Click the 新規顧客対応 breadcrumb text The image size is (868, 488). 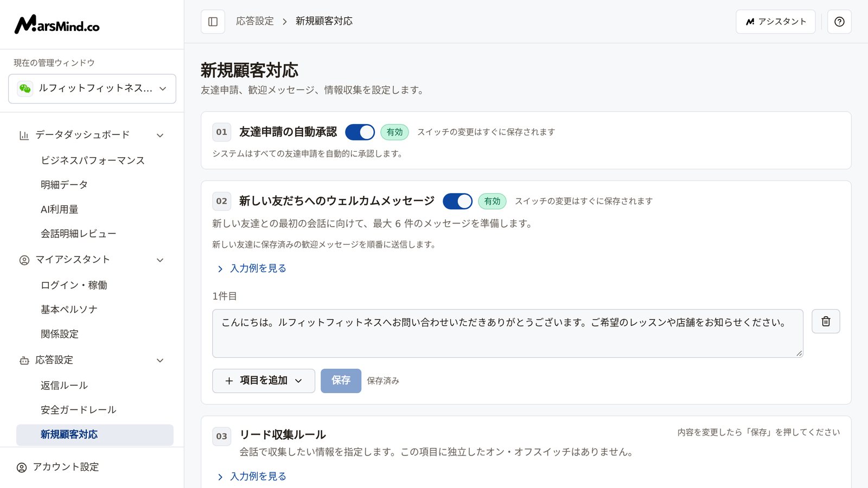(324, 21)
